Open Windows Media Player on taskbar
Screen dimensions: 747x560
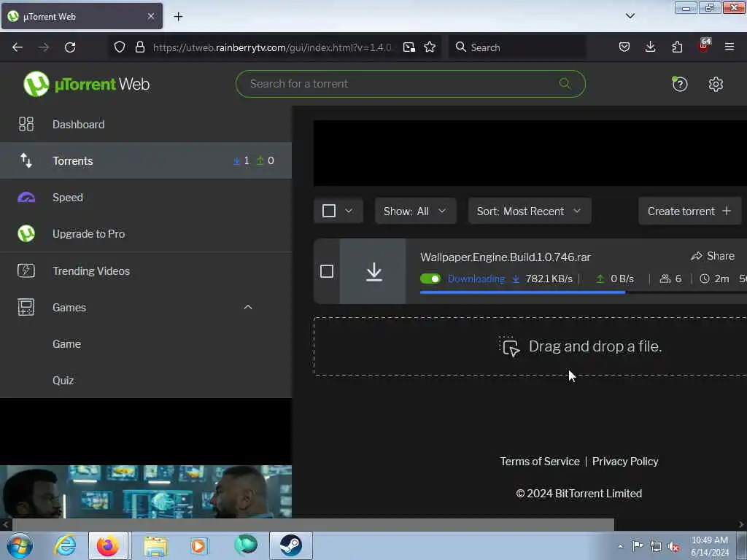point(198,545)
